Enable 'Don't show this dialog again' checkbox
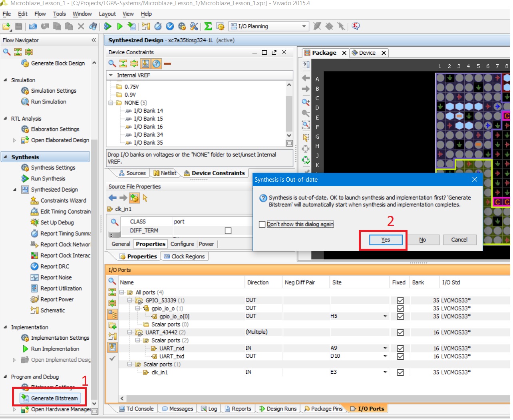The image size is (513, 420). coord(262,224)
